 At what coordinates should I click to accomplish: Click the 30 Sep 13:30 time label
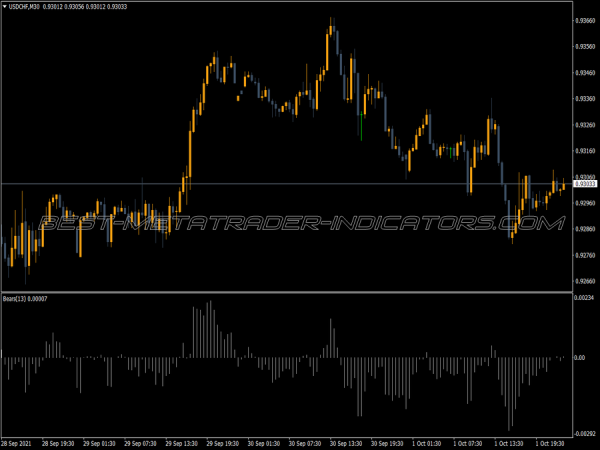(x=346, y=443)
